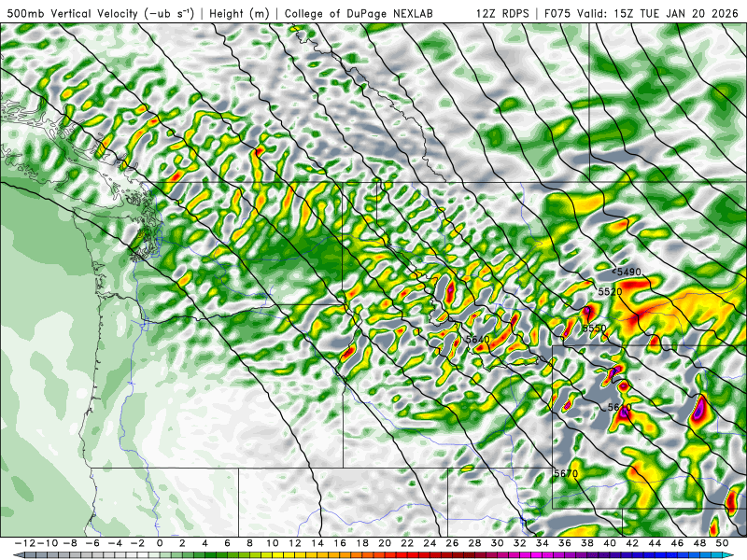Click the 40 value on color scale

[610, 543]
